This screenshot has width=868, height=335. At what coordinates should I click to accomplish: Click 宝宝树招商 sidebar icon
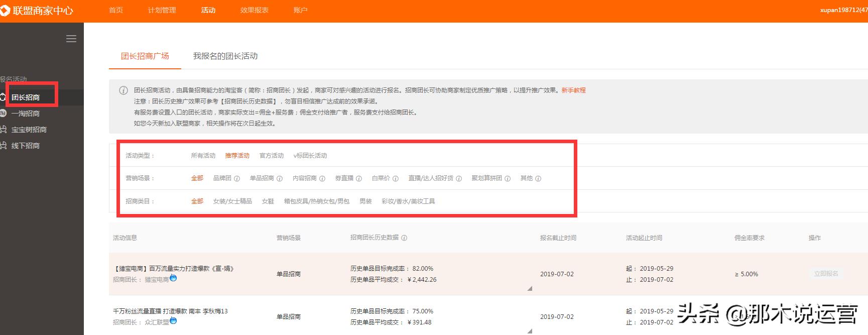coord(4,130)
